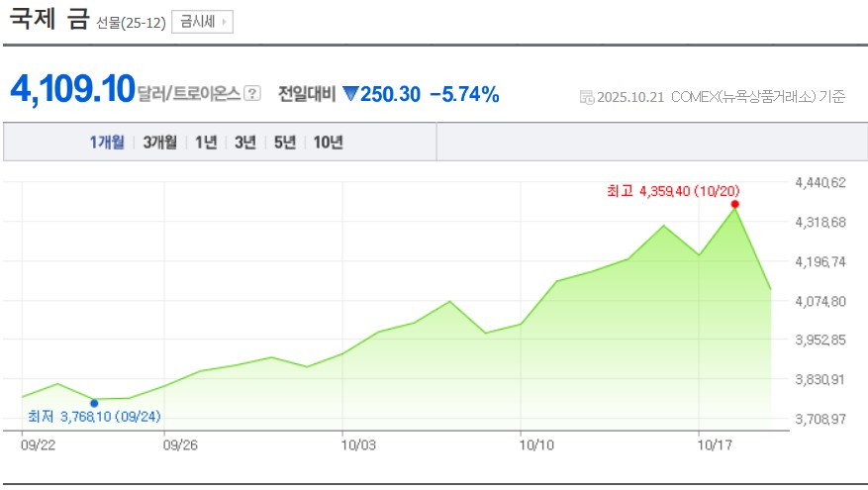Click the 4,440.62 y-axis value
868x490 pixels.
click(x=820, y=183)
